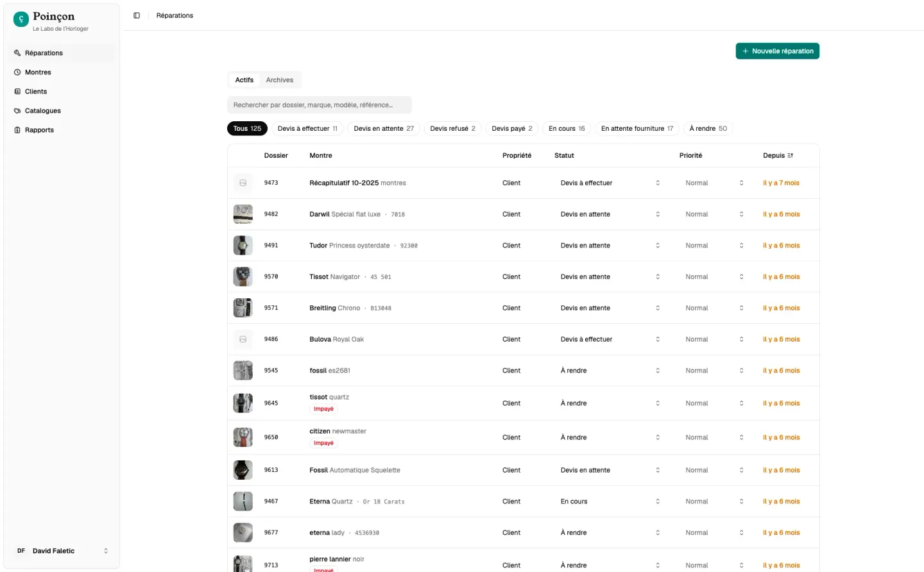Change priority of citizen newmaster row
The height and width of the screenshot is (572, 924).
pos(714,437)
